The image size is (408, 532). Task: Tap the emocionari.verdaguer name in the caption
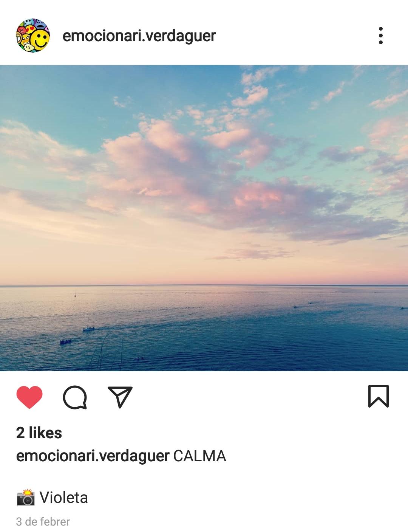93,456
